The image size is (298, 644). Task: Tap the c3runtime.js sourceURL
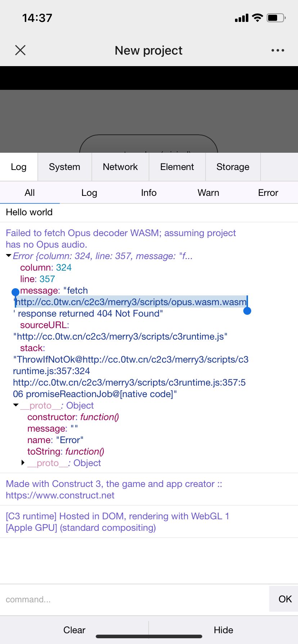pos(120,336)
